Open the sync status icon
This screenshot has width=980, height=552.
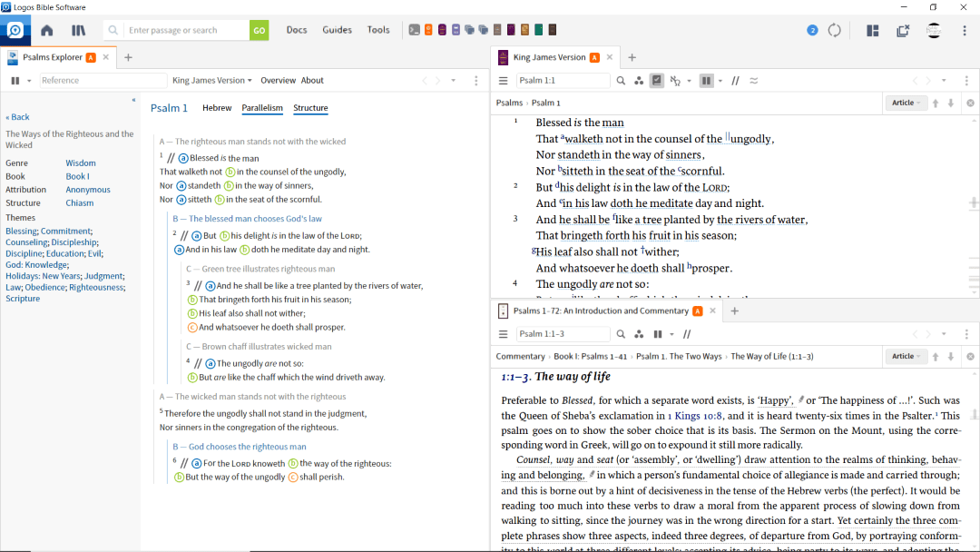point(835,30)
